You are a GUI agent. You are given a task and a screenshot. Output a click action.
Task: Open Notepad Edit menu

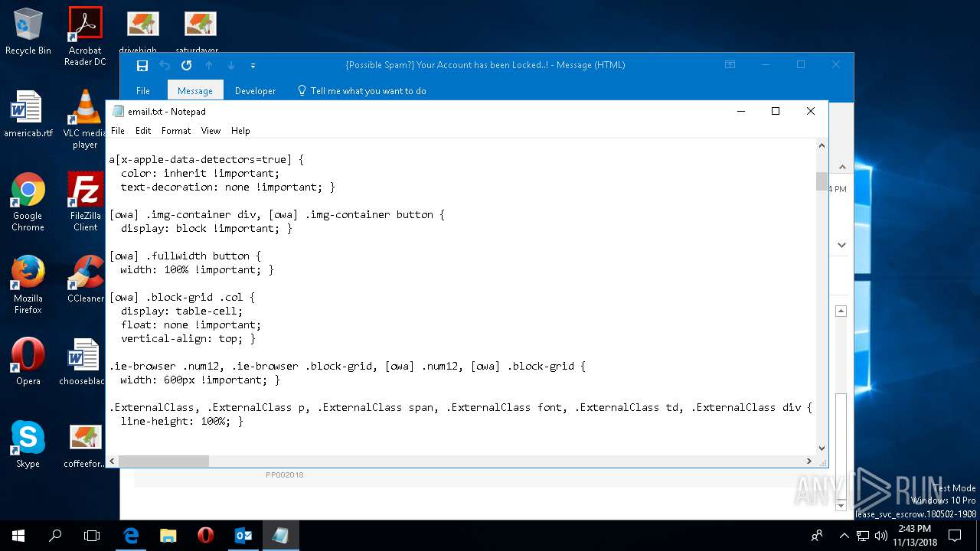143,131
